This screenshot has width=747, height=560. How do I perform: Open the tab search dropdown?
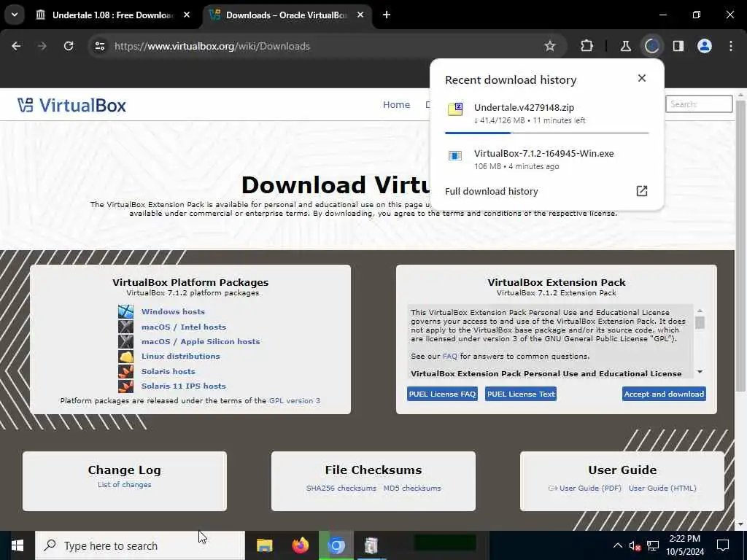tap(15, 15)
